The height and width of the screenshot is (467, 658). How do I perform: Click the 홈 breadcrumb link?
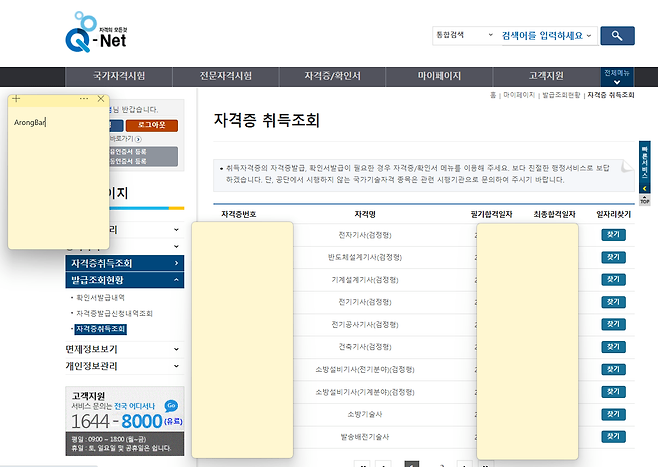pyautogui.click(x=493, y=95)
